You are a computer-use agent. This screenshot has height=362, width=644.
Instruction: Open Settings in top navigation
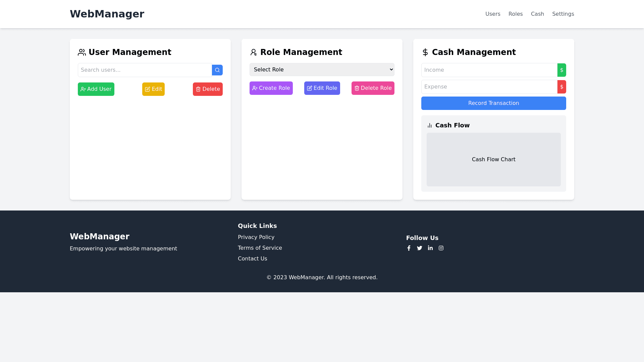pyautogui.click(x=563, y=14)
